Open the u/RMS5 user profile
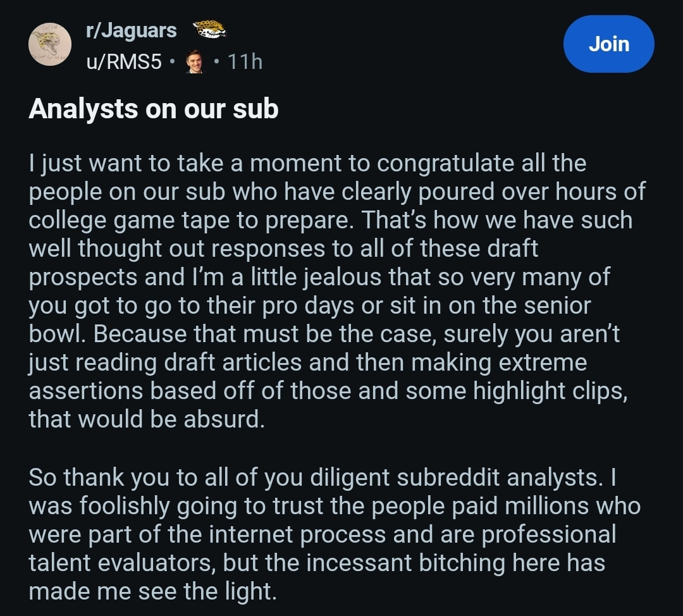This screenshot has height=616, width=683. (124, 61)
